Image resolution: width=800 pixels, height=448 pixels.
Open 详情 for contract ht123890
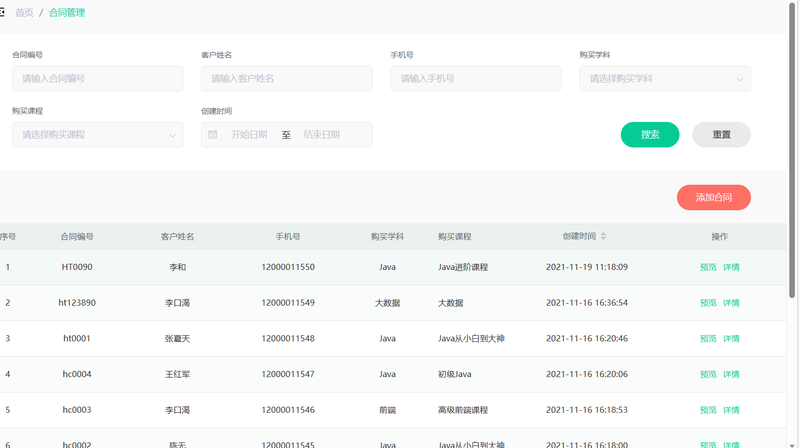coord(731,303)
